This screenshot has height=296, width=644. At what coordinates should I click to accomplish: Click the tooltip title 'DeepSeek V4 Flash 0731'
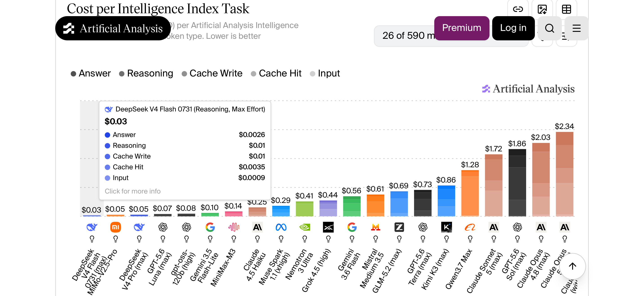click(154, 109)
